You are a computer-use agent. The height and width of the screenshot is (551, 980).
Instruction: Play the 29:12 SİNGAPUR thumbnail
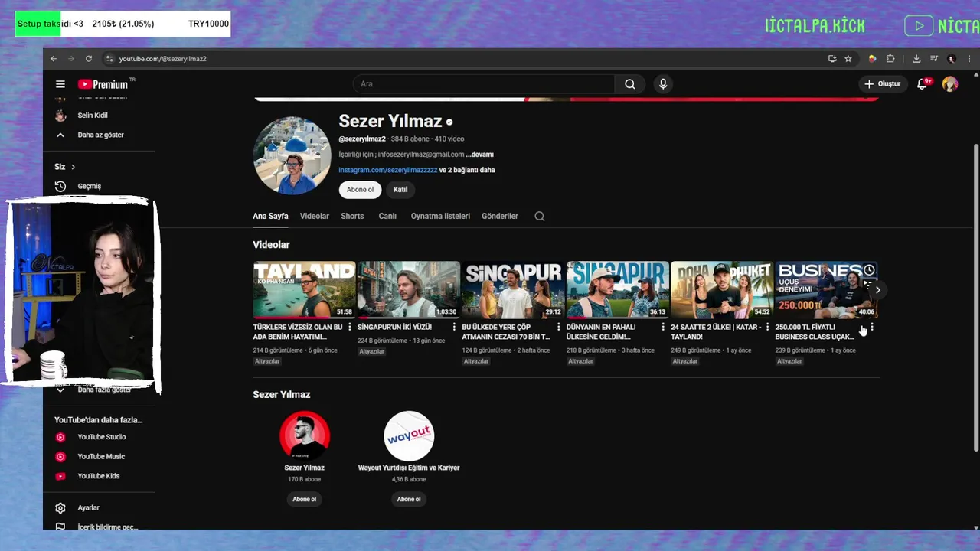[512, 290]
